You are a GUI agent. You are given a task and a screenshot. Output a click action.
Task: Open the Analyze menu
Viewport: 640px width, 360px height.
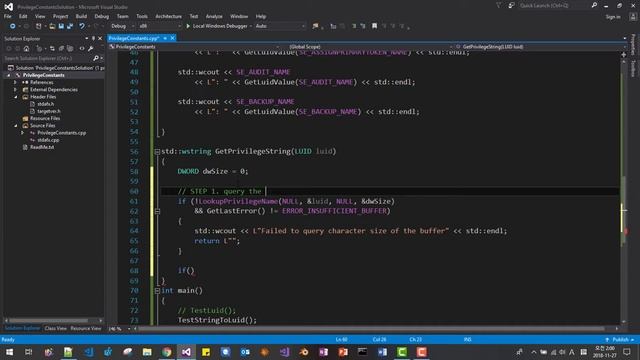click(x=214, y=16)
